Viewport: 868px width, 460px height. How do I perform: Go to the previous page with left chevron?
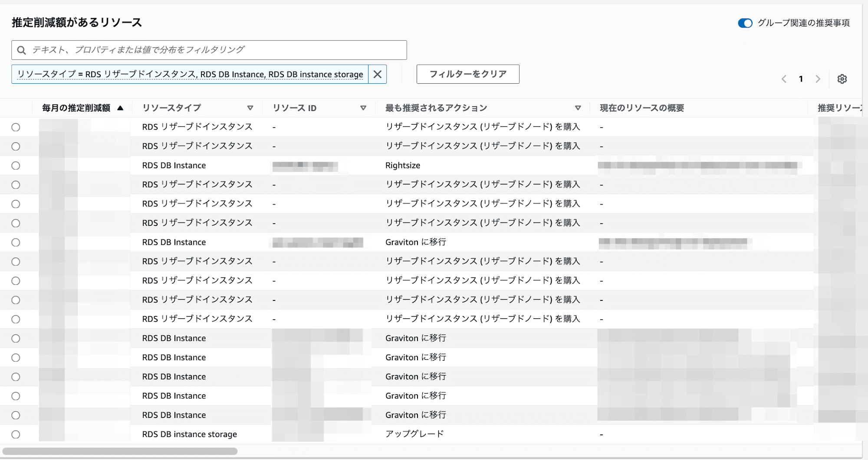[x=784, y=79]
